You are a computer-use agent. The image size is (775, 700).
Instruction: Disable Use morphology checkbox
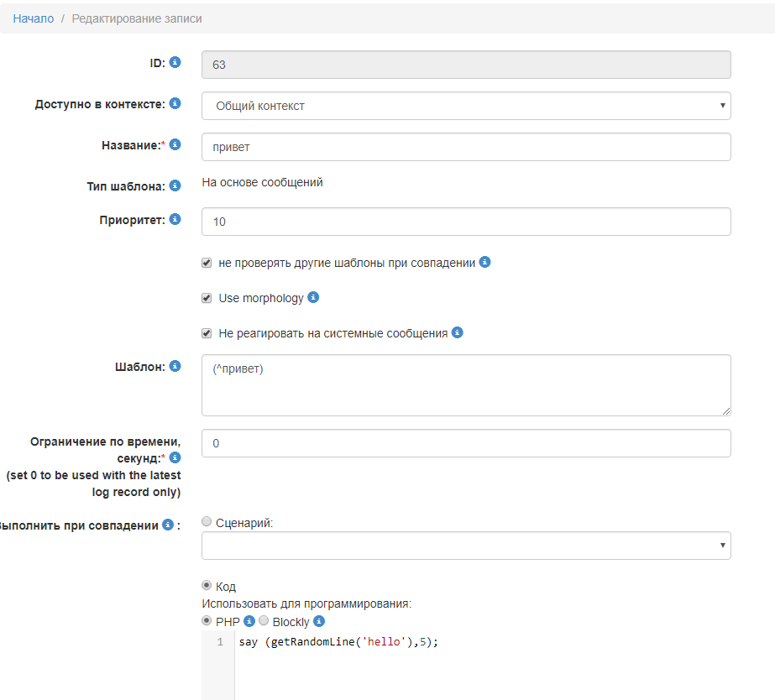(206, 297)
